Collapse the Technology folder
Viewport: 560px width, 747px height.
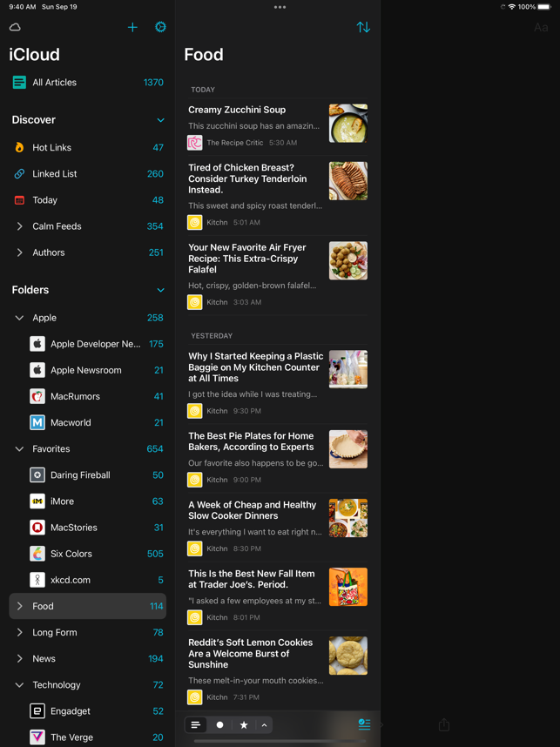pyautogui.click(x=19, y=684)
